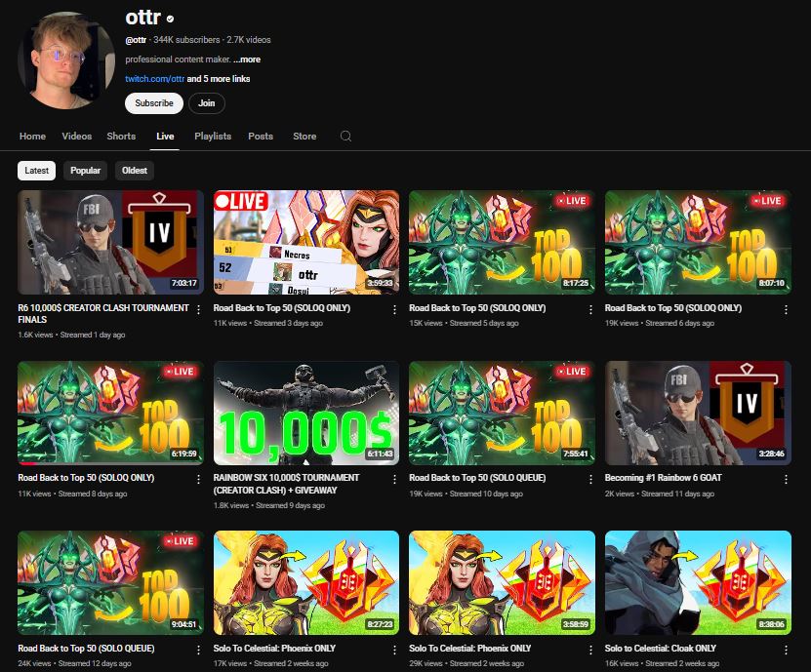Open options for 29K views Phoenix ONLY video
Viewport: 811px width, 672px height.
(590, 650)
